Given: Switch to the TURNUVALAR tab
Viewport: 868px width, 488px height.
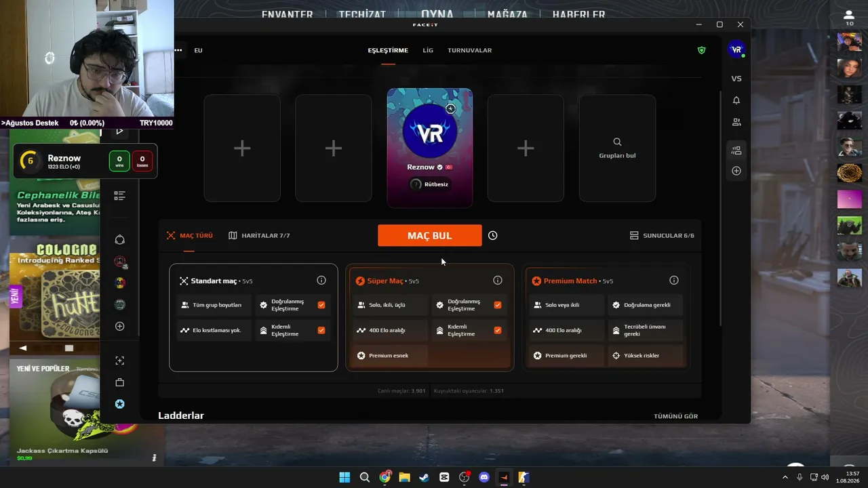Looking at the screenshot, I should pos(469,50).
